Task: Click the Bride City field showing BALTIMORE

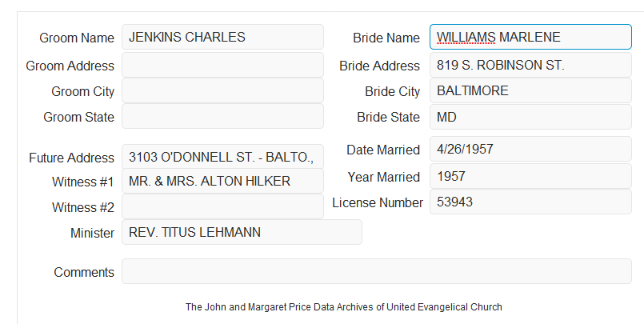Action: coord(530,90)
